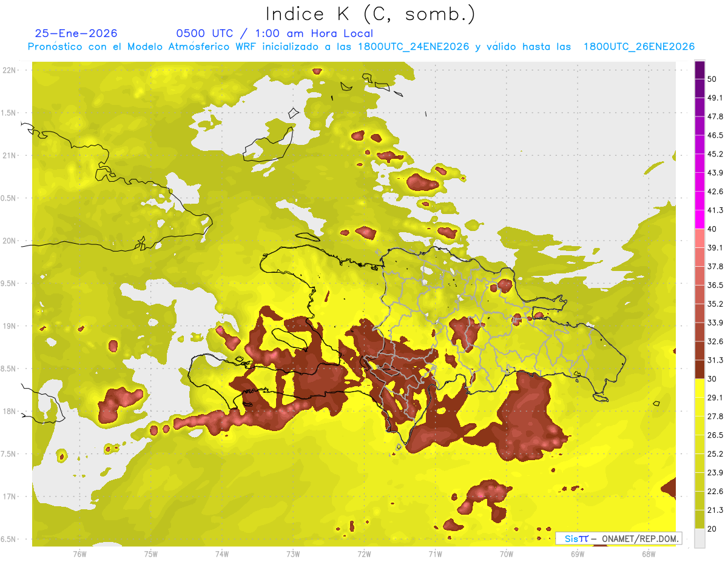Click legend value "46.5"
Screen dimensions: 728x562
click(x=715, y=135)
